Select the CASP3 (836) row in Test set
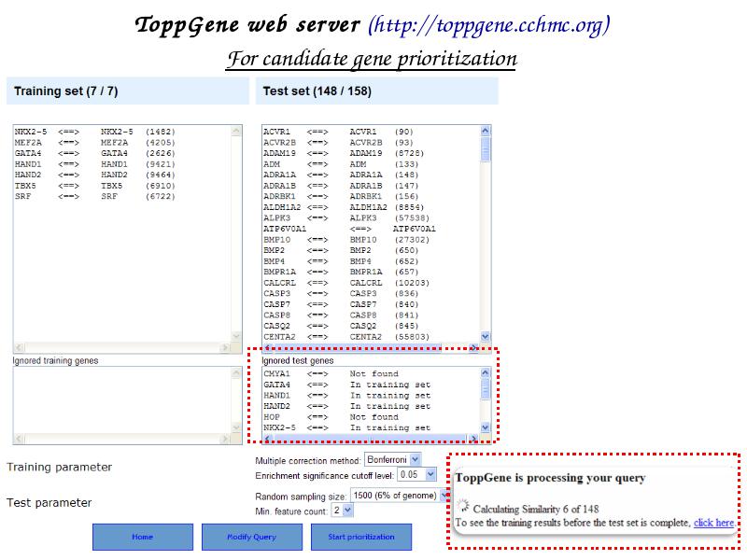The image size is (747, 560). [341, 293]
